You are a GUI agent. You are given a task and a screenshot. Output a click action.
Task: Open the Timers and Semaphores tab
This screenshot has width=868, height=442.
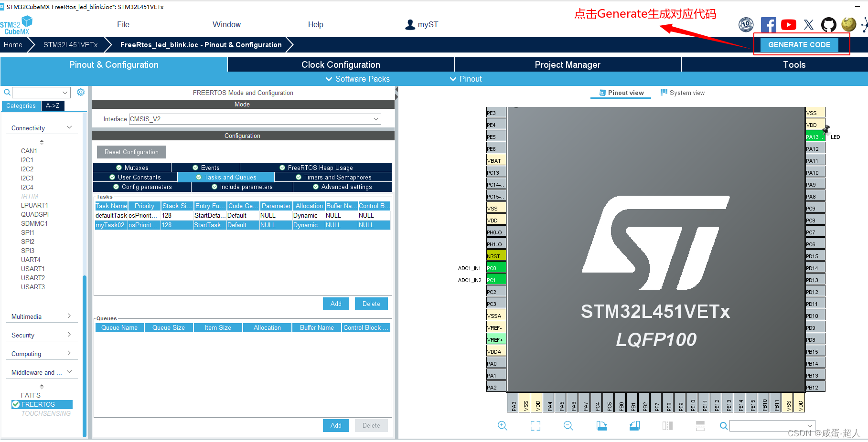[333, 177]
